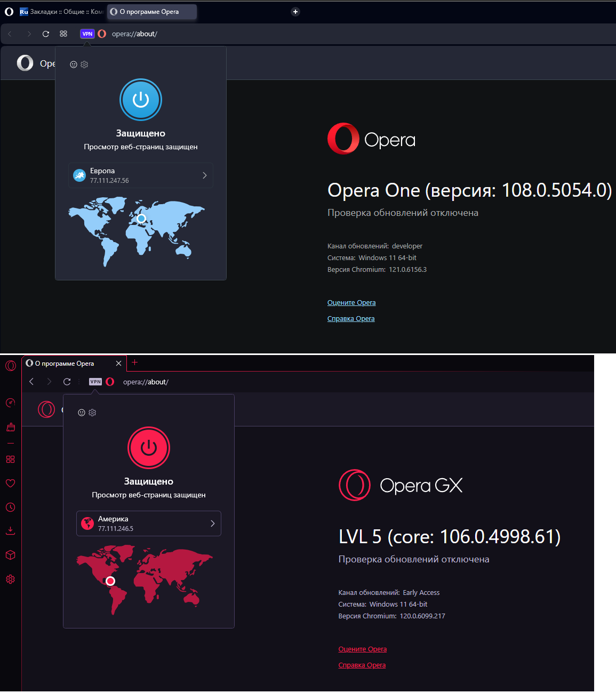Click the cube extensions icon in GX sidebar
Viewport: 616px width, 693px height.
10,555
